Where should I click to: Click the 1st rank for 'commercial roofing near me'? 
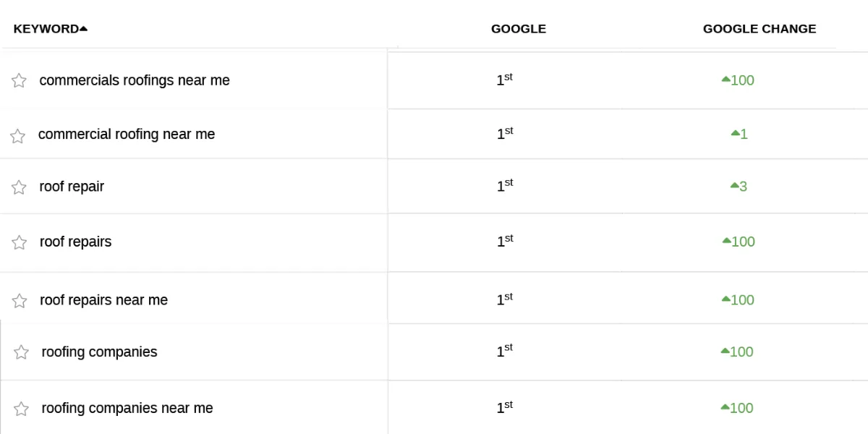point(504,134)
